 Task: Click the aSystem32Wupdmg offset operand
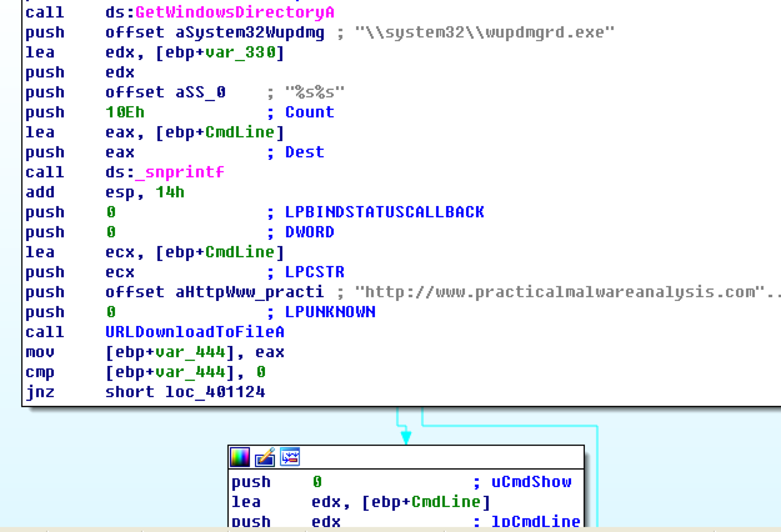[x=250, y=33]
